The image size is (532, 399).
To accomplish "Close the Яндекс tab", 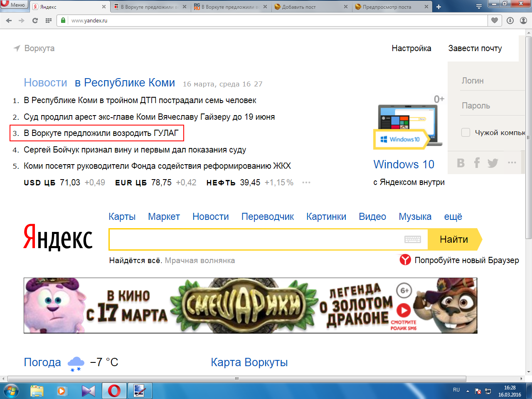I will click(x=103, y=7).
